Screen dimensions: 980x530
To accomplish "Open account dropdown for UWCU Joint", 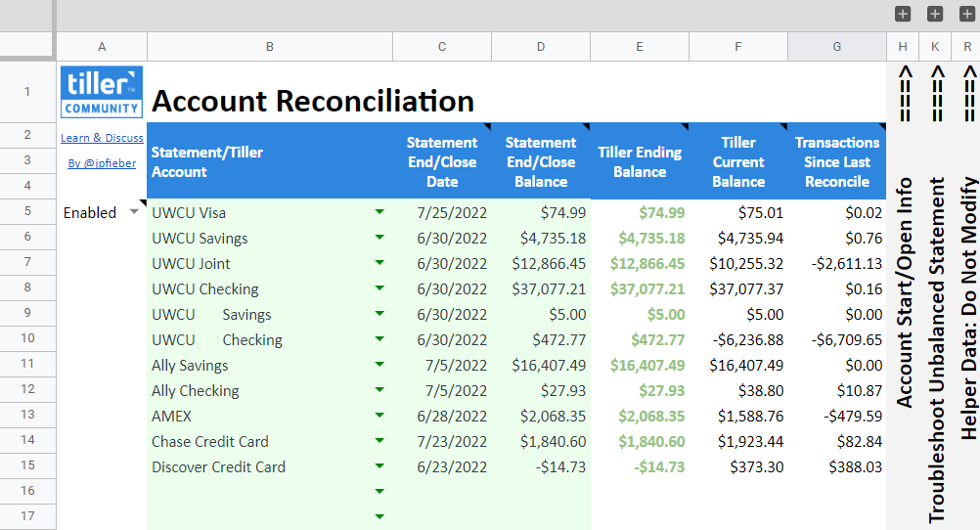I will click(x=379, y=263).
